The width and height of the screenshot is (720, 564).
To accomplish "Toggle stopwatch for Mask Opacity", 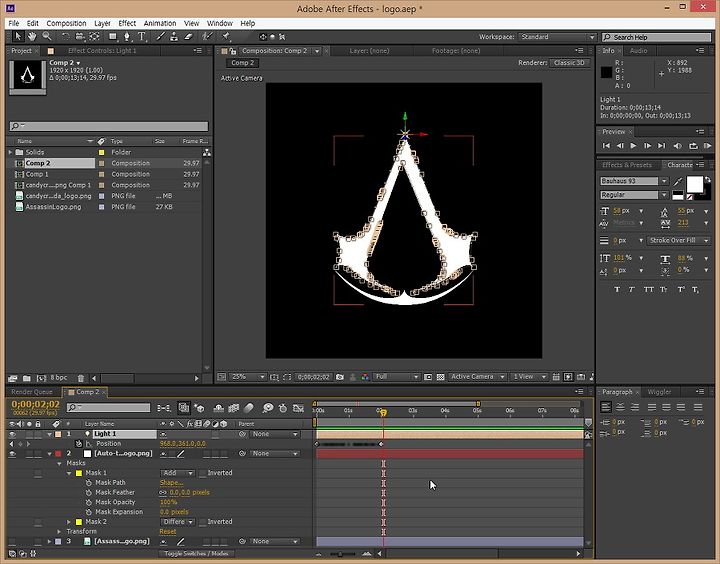I will pos(89,502).
